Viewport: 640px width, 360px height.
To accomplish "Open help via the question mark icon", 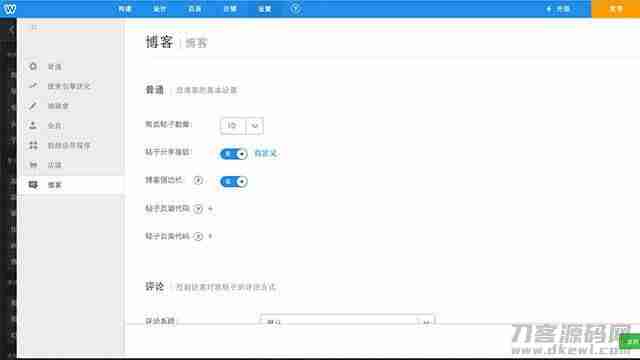I will point(296,9).
